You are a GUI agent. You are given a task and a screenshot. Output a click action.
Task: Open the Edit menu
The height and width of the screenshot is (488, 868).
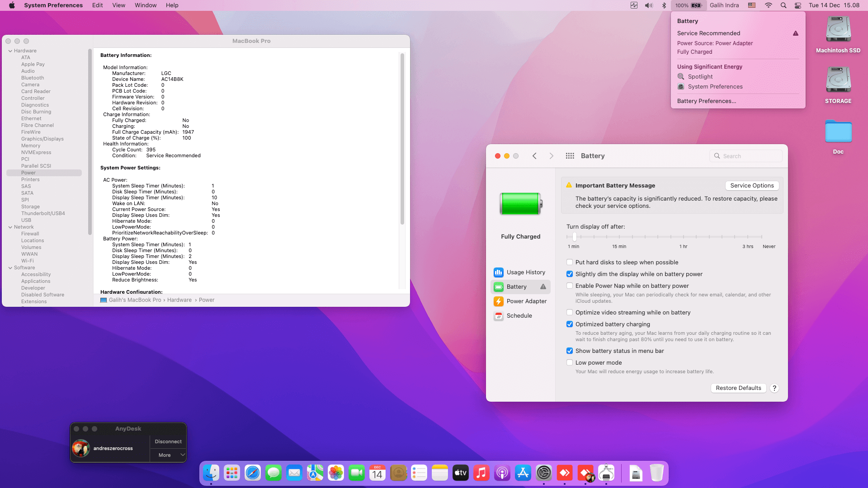click(97, 5)
